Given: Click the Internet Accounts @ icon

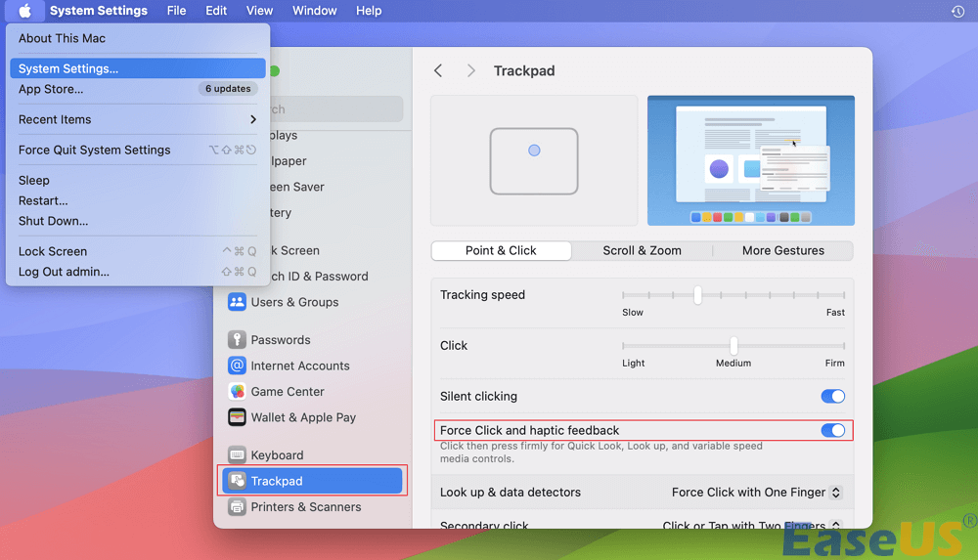Looking at the screenshot, I should point(237,366).
